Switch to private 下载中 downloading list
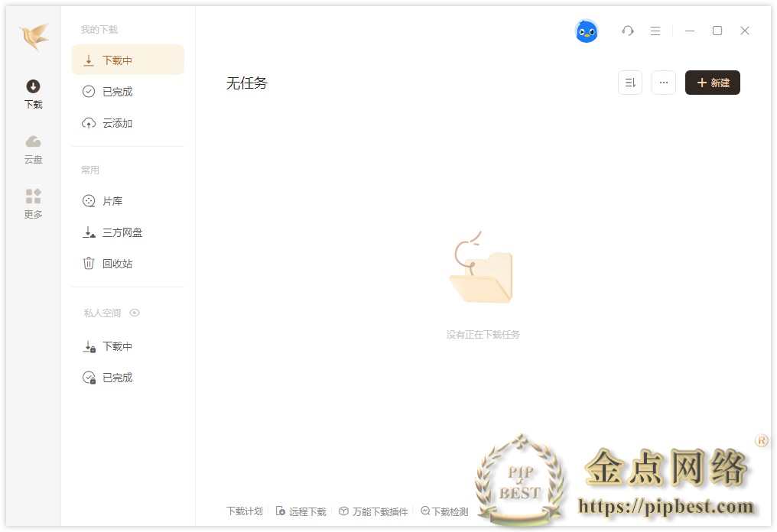 coord(115,345)
